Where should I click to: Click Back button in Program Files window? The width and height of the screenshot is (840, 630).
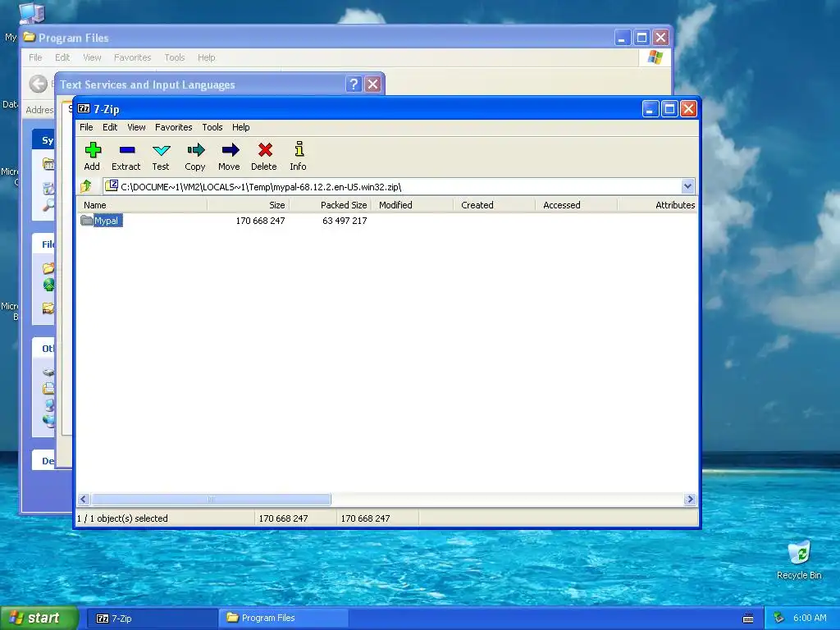[x=38, y=84]
